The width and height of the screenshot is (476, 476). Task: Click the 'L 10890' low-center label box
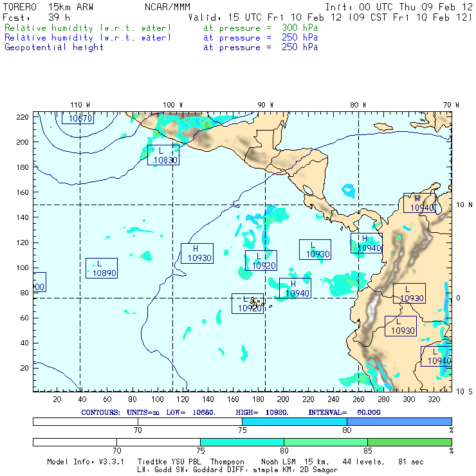tap(102, 268)
